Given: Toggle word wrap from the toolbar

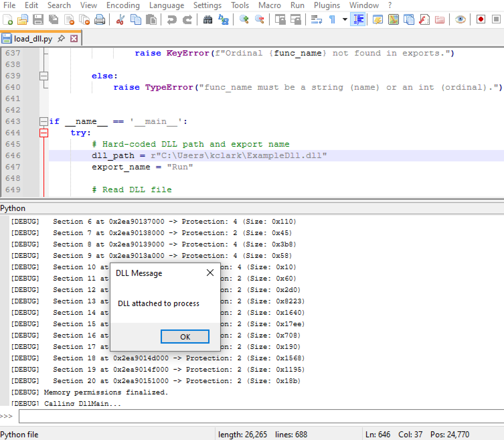Looking at the screenshot, I should click(x=316, y=19).
